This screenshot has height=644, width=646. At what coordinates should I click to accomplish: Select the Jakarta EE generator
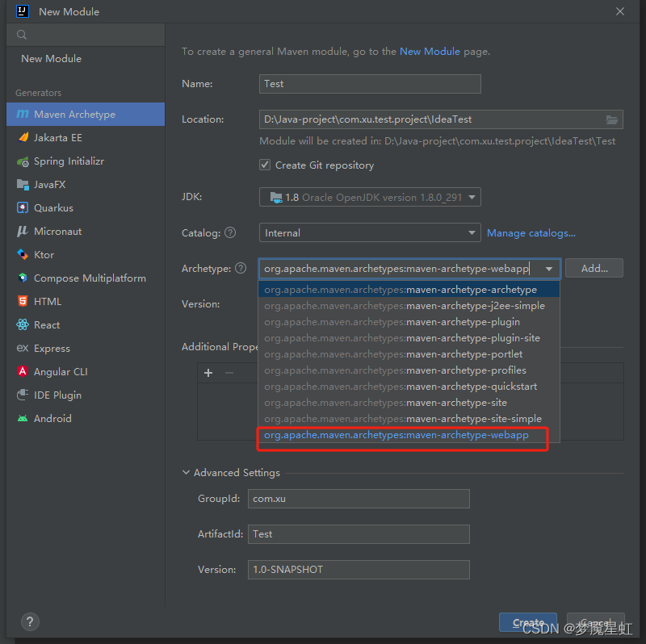(86, 137)
